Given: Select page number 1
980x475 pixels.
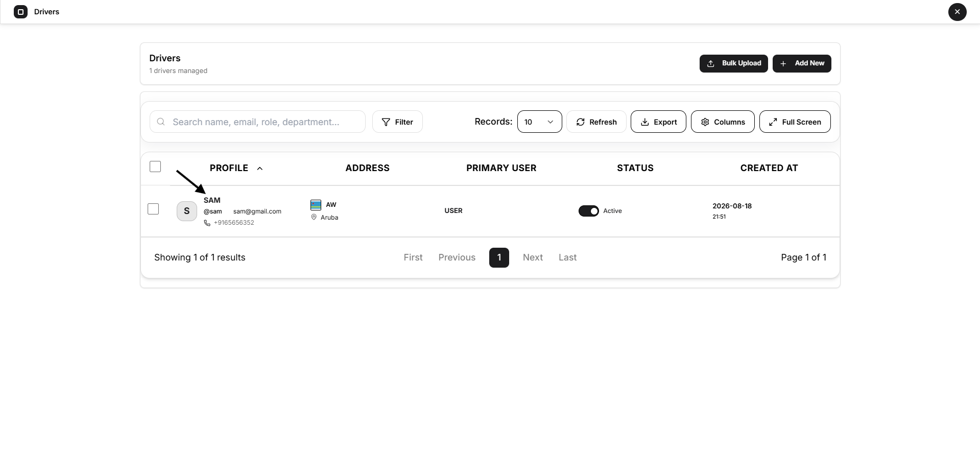Looking at the screenshot, I should (499, 257).
